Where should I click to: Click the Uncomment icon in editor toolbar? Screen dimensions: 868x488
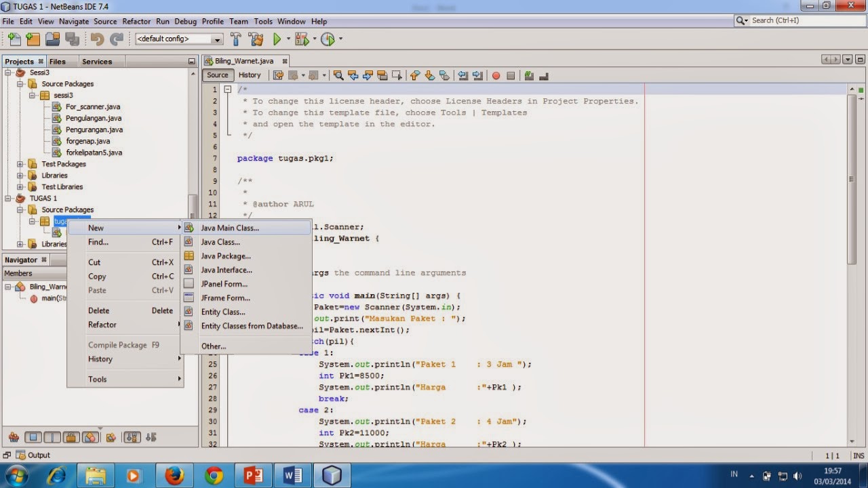[544, 75]
